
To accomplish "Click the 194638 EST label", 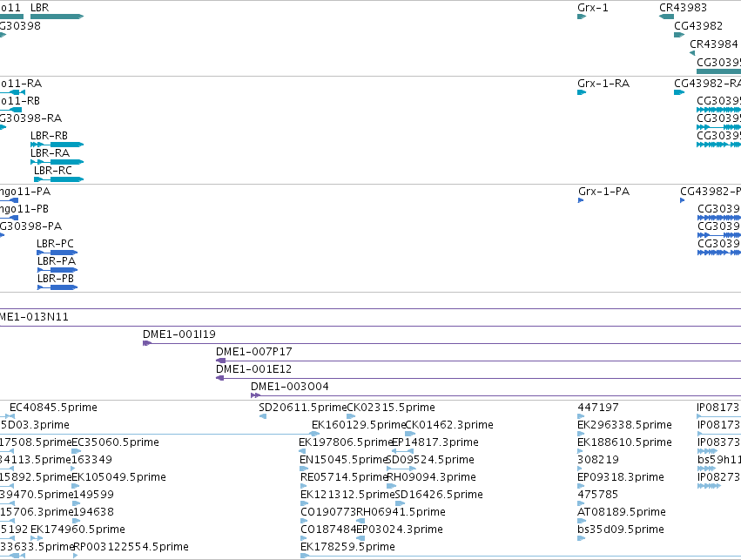I will [x=93, y=512].
